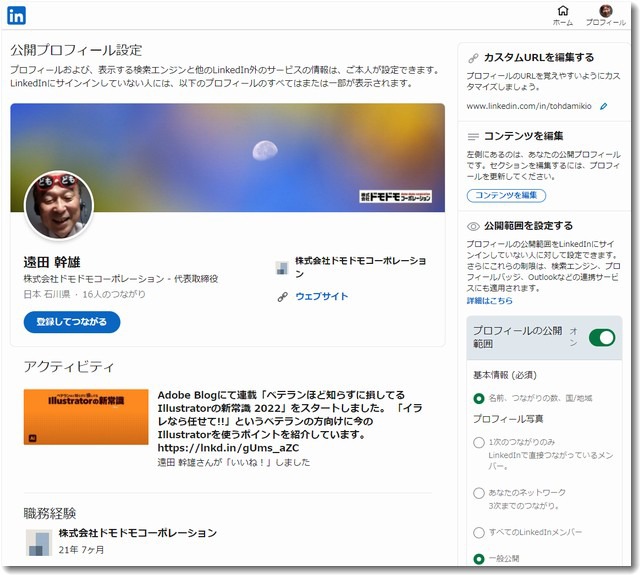Open the プロフィール avatar menu

[x=605, y=16]
